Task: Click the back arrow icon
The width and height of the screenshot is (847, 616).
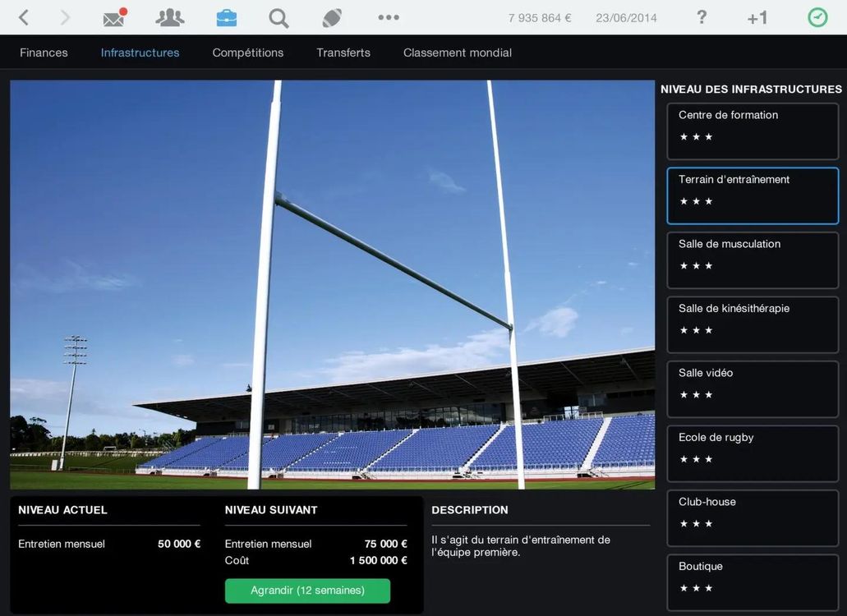Action: click(23, 17)
